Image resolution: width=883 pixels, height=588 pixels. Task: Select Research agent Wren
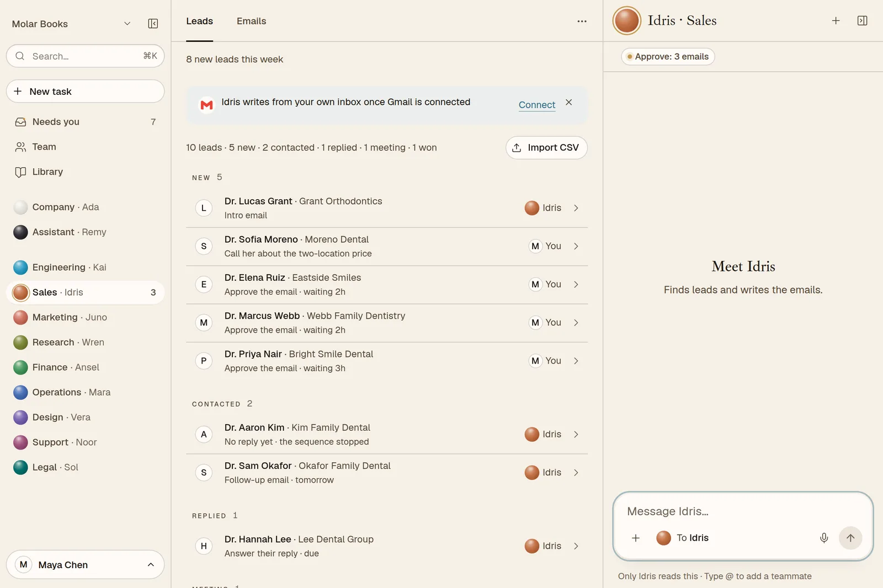pos(86,342)
